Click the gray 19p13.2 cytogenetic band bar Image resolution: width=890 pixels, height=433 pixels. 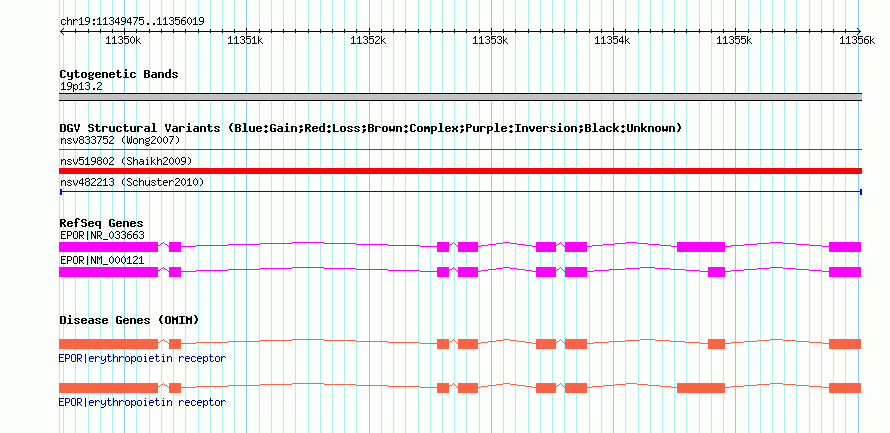click(460, 96)
